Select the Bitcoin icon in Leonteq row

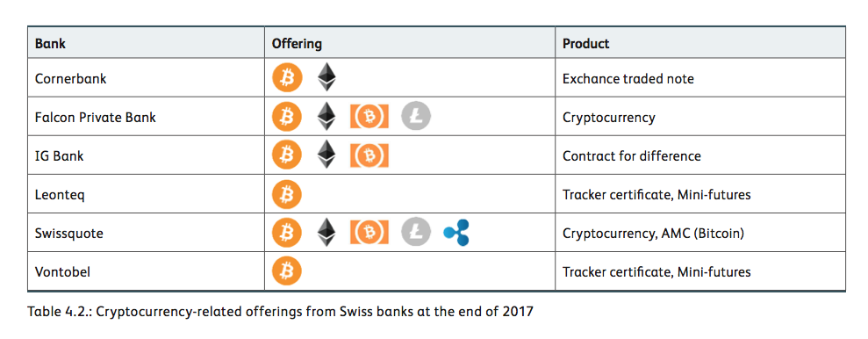287,194
